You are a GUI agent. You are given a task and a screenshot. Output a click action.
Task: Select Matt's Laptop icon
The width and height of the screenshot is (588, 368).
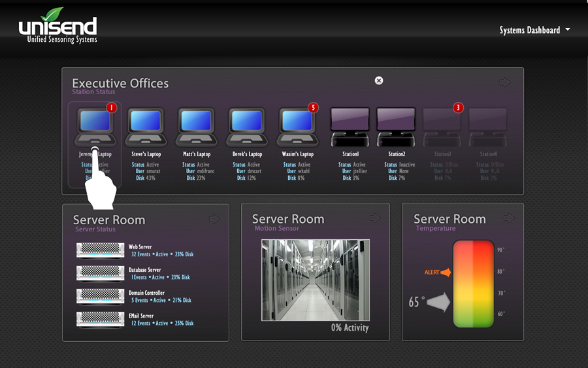196,127
